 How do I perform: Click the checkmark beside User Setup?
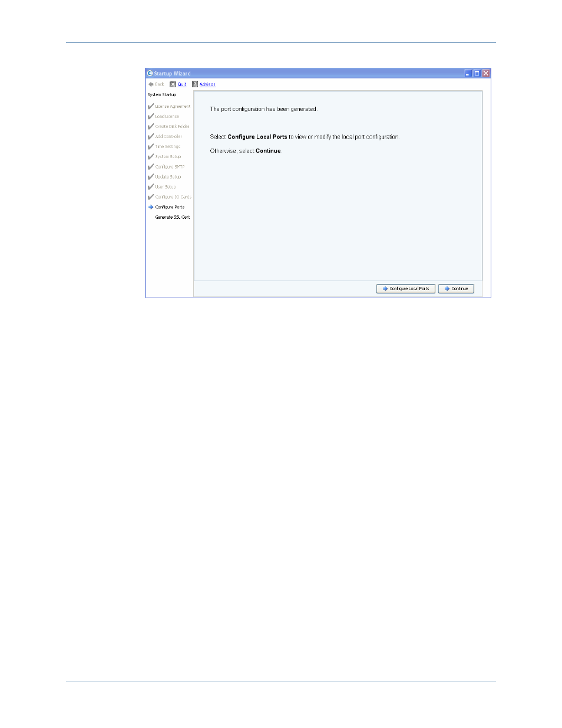coord(151,186)
